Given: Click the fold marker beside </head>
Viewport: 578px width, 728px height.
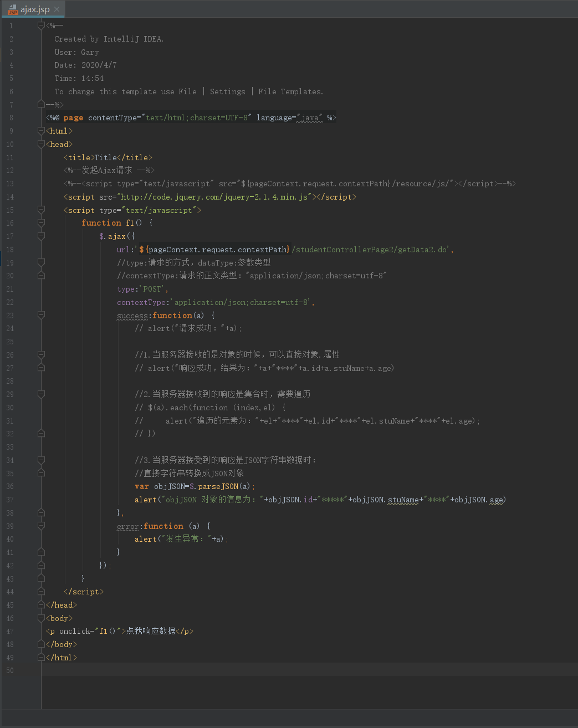Looking at the screenshot, I should coord(41,605).
